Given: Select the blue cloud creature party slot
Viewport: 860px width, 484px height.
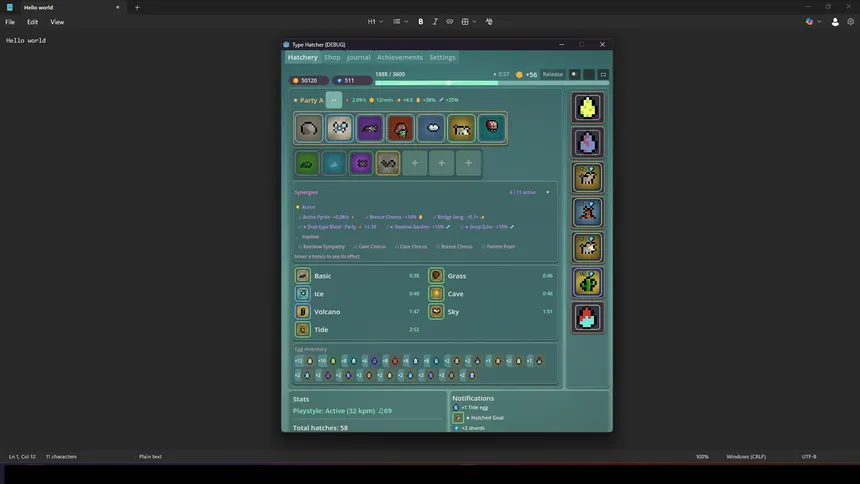Looking at the screenshot, I should pyautogui.click(x=431, y=128).
